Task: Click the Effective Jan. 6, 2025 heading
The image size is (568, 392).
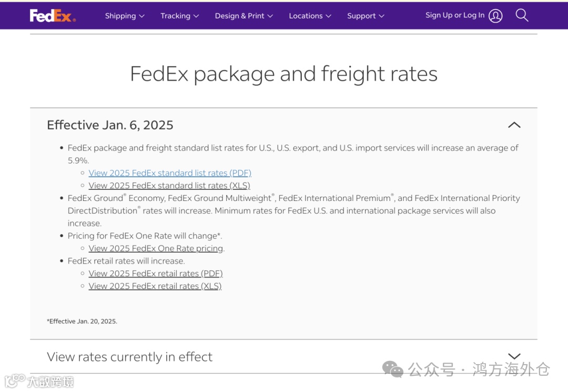Action: 110,125
